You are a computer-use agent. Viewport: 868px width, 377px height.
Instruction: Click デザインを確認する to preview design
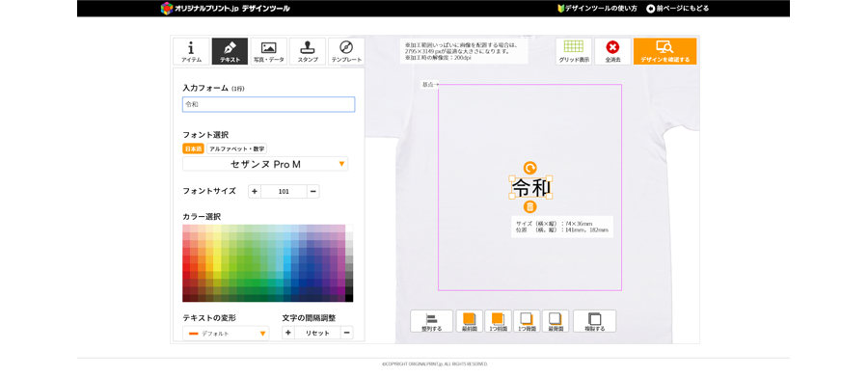coord(665,51)
